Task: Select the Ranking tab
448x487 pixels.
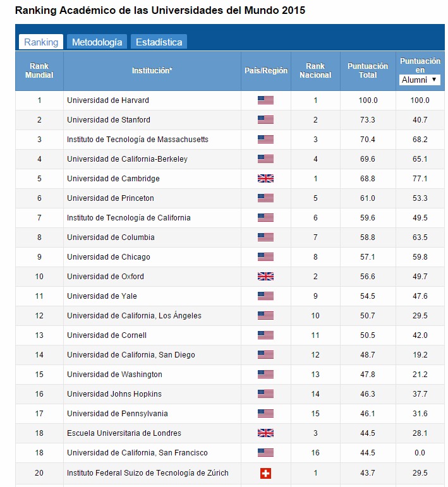Action: [41, 42]
